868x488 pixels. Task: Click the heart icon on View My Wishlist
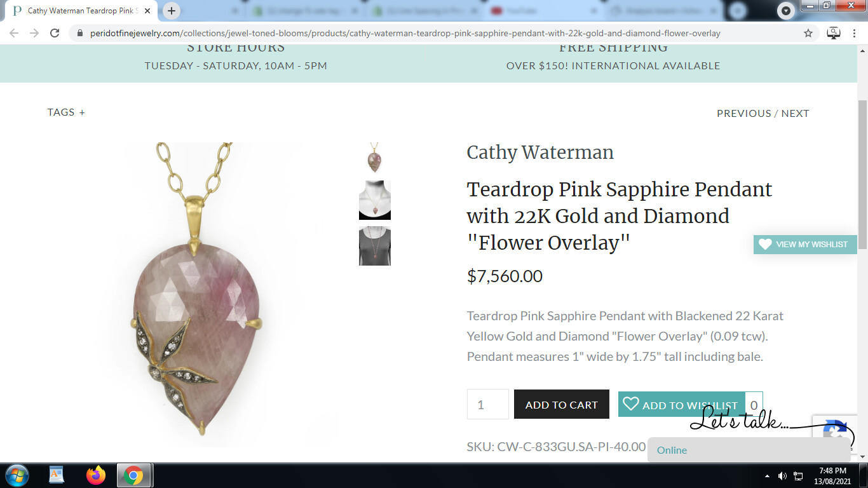[x=765, y=244]
